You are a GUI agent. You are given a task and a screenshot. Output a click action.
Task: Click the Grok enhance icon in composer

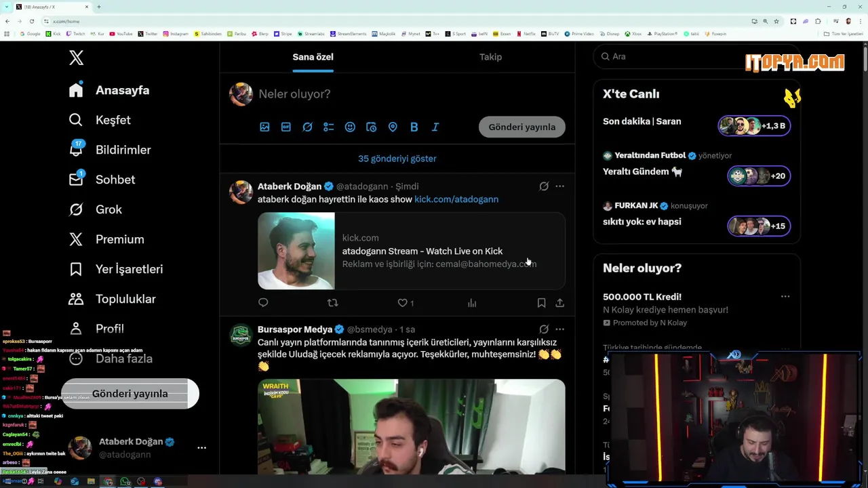click(307, 127)
